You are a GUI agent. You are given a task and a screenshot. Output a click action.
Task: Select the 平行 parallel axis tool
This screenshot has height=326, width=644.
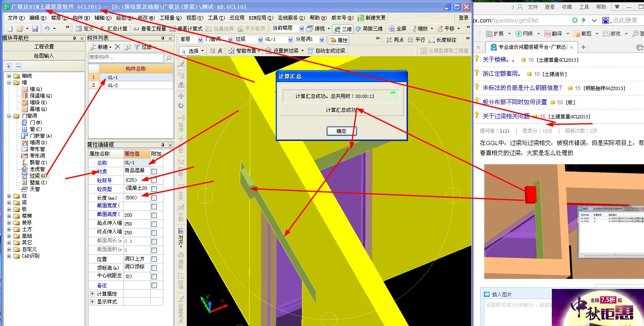(x=417, y=40)
